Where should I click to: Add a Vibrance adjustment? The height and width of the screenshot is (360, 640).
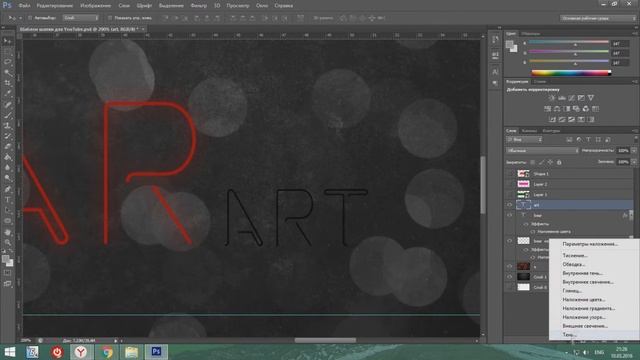tap(591, 98)
